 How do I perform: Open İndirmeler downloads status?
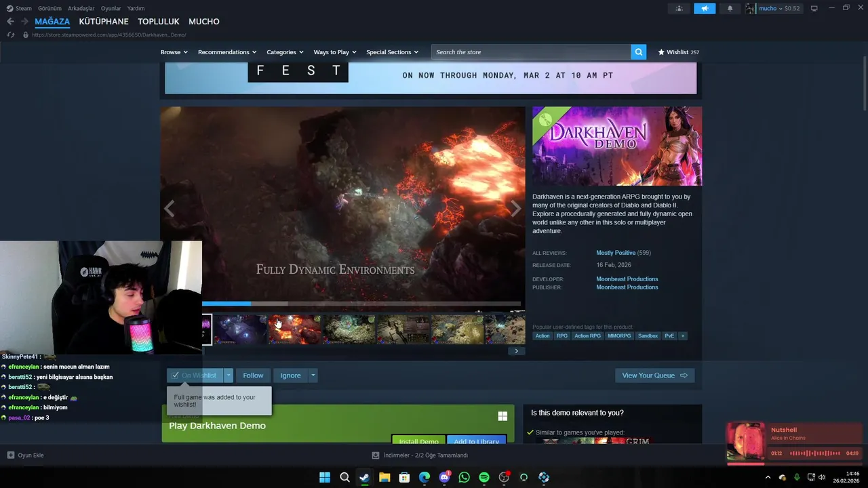(420, 455)
